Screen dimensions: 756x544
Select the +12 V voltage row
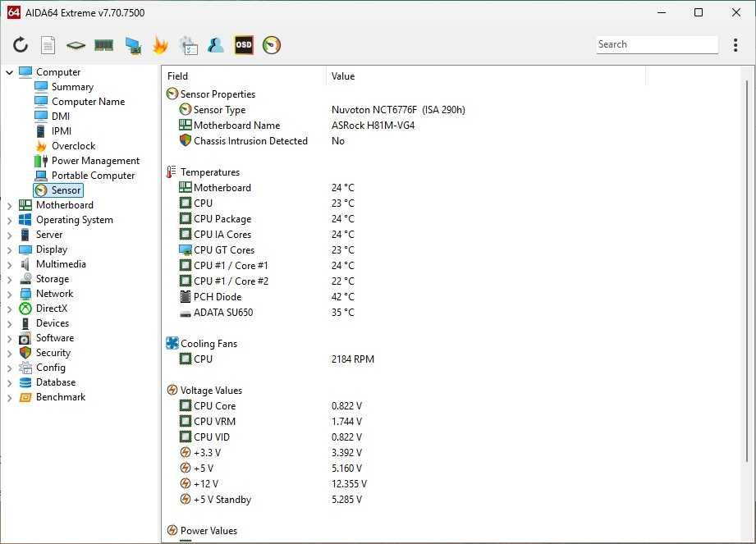click(273, 484)
